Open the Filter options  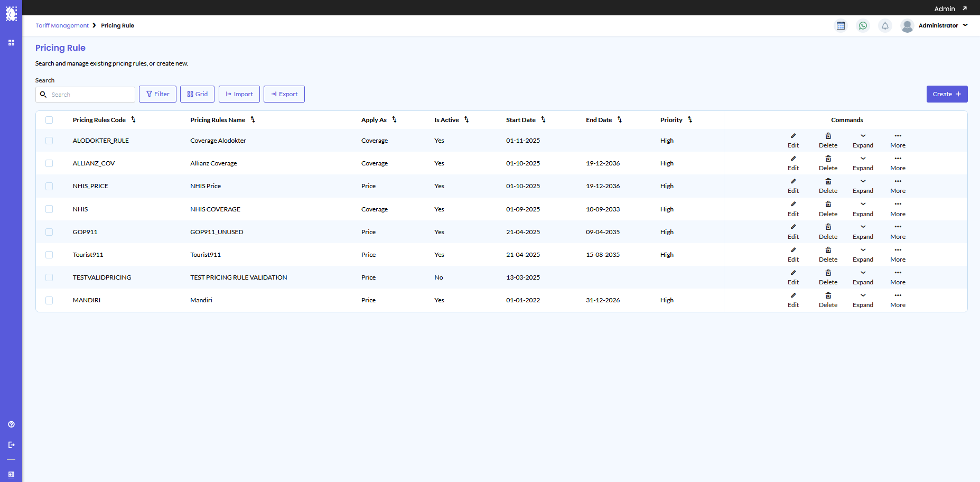(157, 94)
